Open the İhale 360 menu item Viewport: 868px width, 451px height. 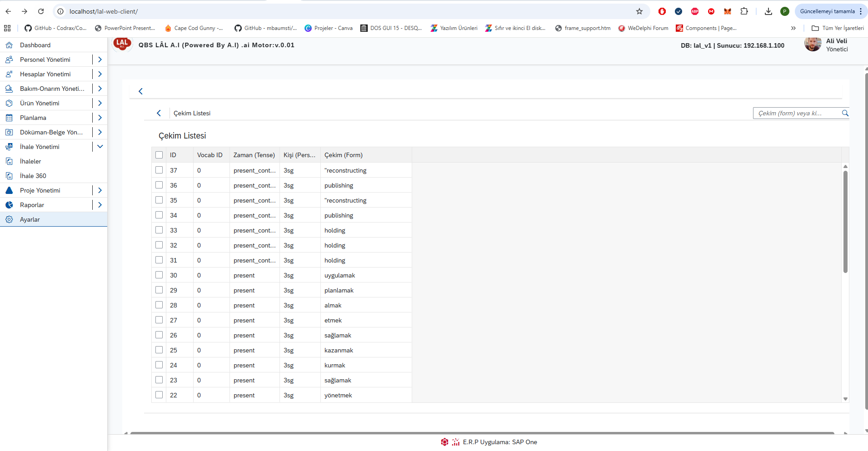click(33, 176)
